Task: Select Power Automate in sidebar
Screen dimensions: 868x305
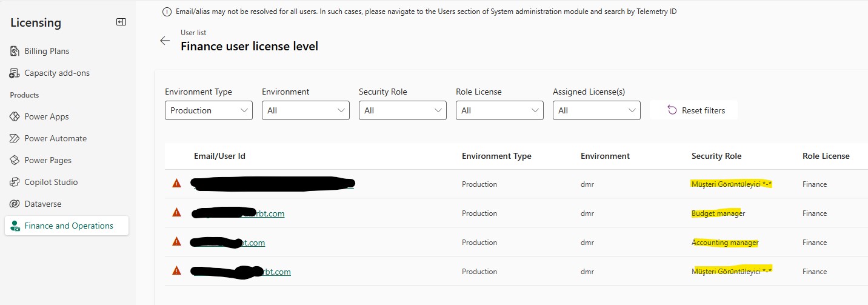Action: pos(56,138)
